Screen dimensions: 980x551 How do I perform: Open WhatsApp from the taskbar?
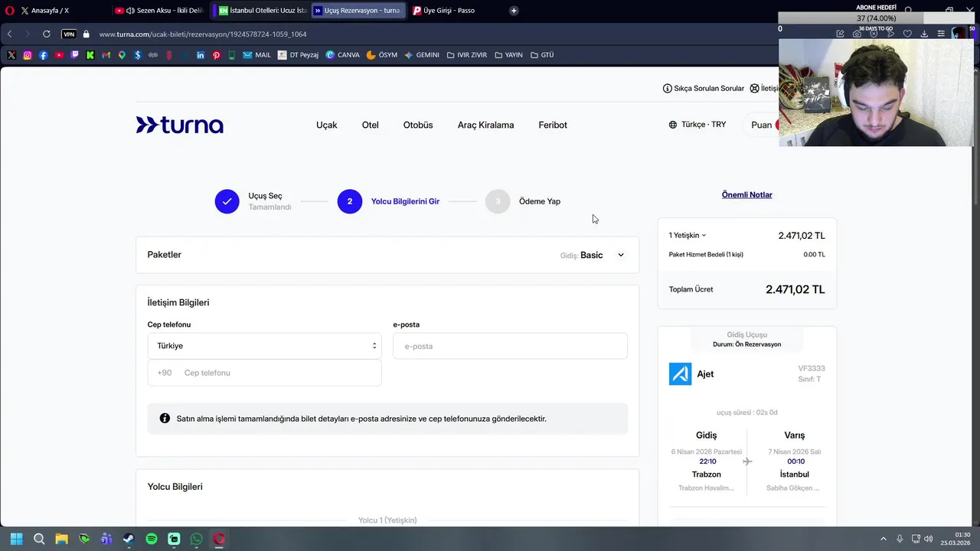point(197,539)
